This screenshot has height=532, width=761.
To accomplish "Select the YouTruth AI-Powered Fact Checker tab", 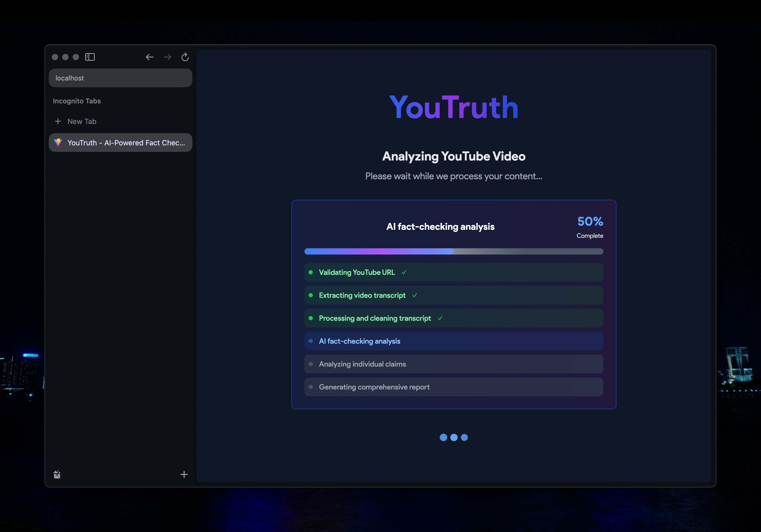I will [126, 143].
